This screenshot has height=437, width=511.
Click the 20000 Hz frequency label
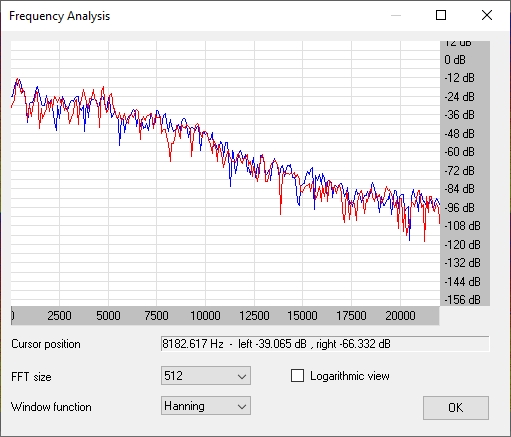tap(400, 315)
